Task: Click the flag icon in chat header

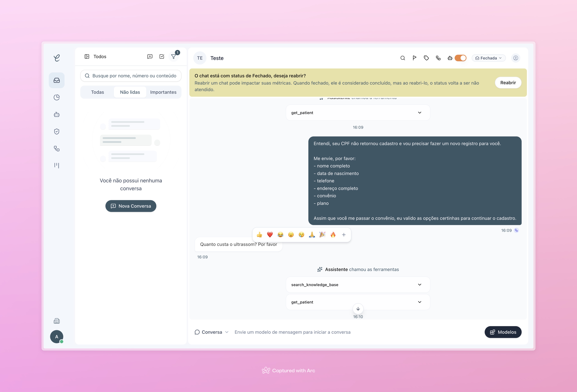Action: pos(414,58)
